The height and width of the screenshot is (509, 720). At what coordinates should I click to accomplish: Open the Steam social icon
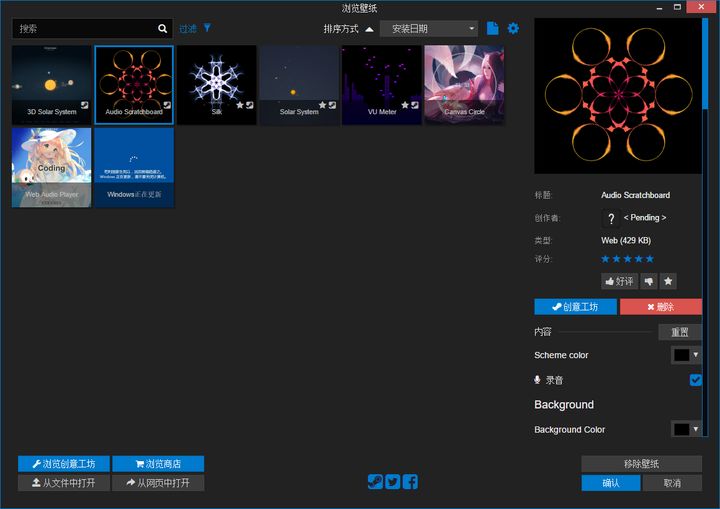tap(375, 482)
